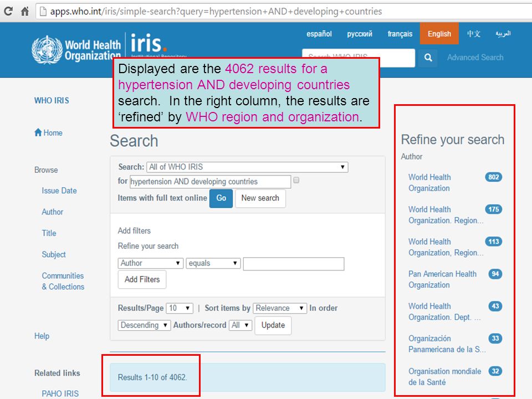Image resolution: width=532 pixels, height=399 pixels.
Task: Refine by WHO Region author with 175 results
Action: (x=446, y=215)
